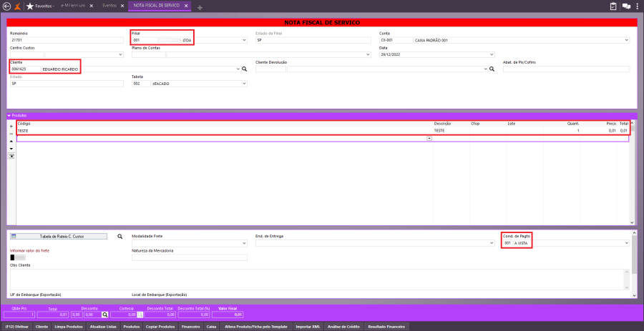Search Cliente Devolução with magnifier icon
The width and height of the screenshot is (644, 331).
pos(492,69)
